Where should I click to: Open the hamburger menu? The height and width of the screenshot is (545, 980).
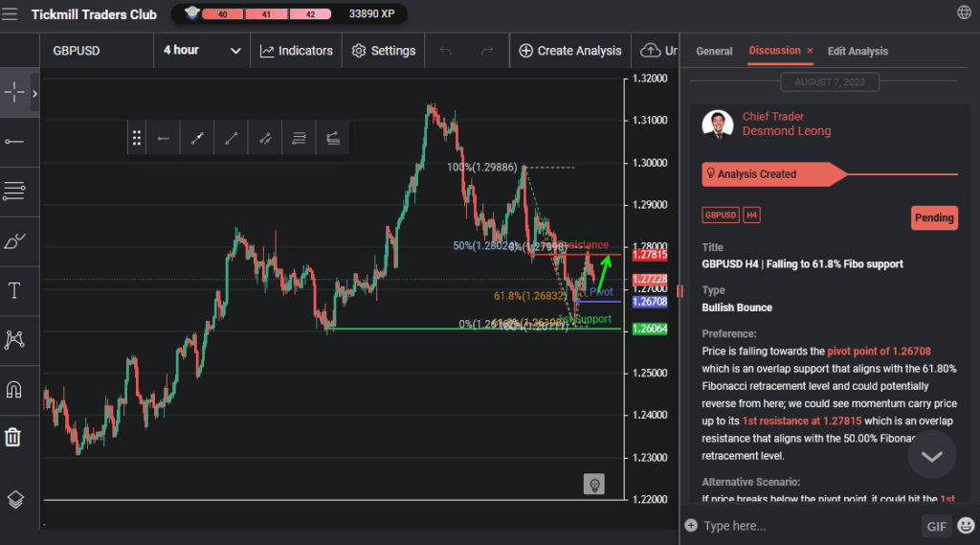[11, 14]
